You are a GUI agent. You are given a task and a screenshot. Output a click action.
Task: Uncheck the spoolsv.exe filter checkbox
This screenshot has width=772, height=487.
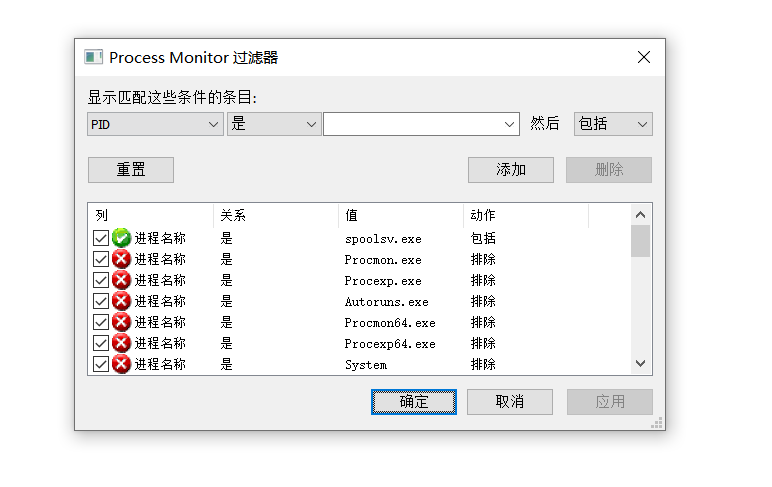coord(101,238)
